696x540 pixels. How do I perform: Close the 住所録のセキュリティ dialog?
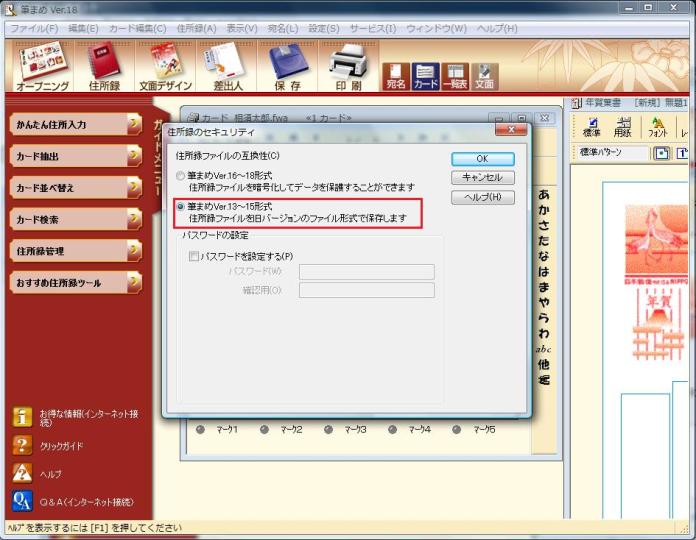tap(511, 130)
